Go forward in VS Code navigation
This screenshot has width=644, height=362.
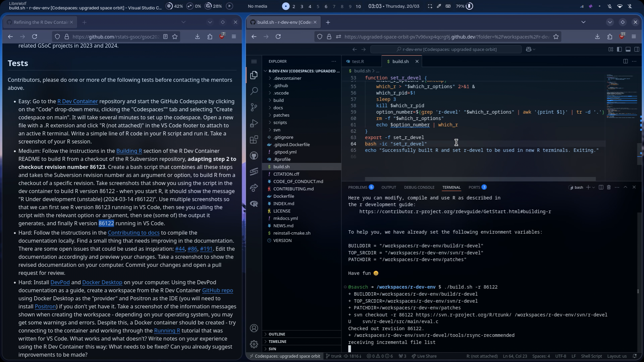click(363, 49)
